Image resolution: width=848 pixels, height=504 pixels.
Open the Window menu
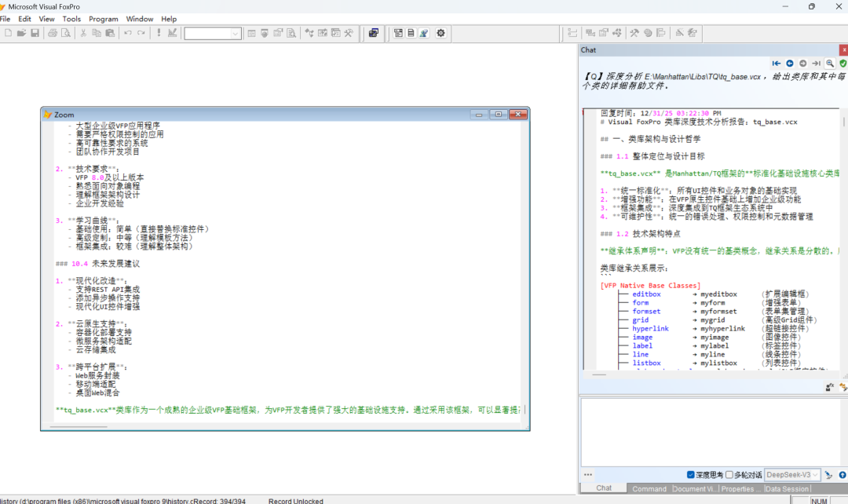pos(140,19)
